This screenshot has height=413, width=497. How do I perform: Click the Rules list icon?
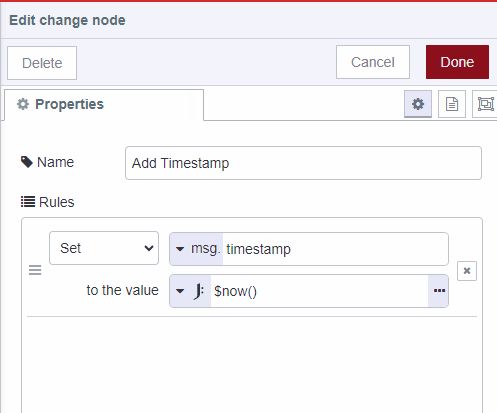coord(28,202)
